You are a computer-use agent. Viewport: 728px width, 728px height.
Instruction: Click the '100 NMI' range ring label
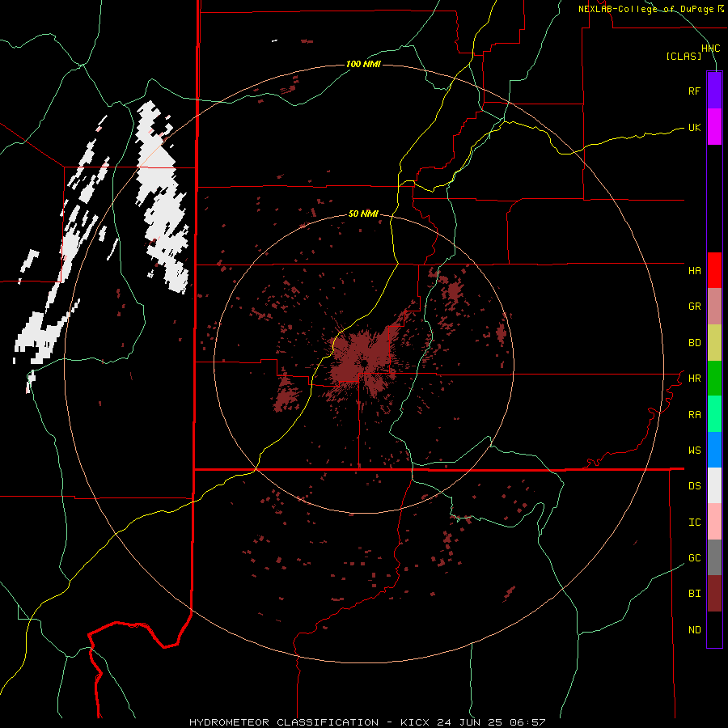363,64
